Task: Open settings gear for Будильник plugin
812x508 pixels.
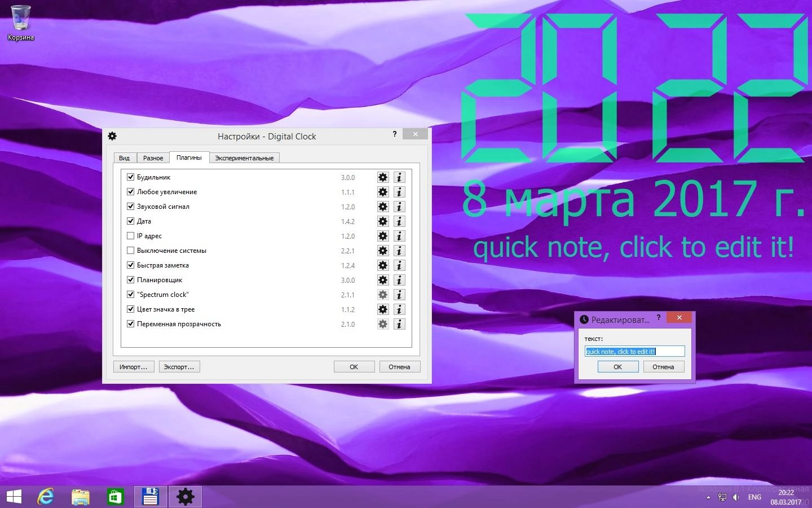Action: tap(383, 177)
